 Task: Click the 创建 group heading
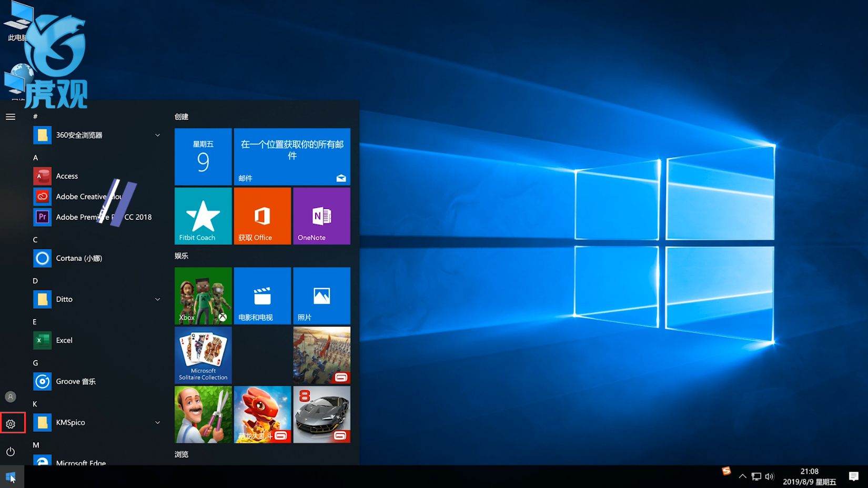181,117
